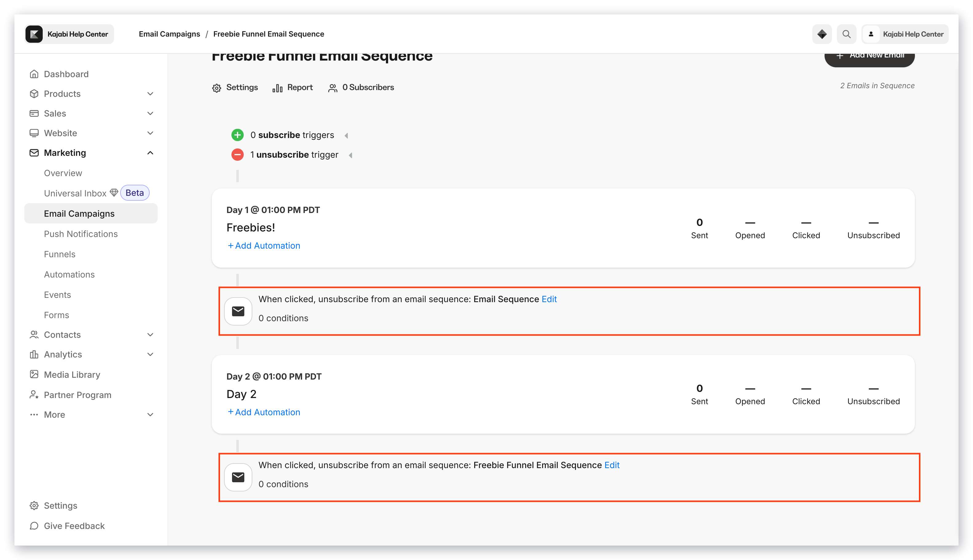The height and width of the screenshot is (560, 973).
Task: Click the Beta badge beside Universal Inbox
Action: coord(135,193)
